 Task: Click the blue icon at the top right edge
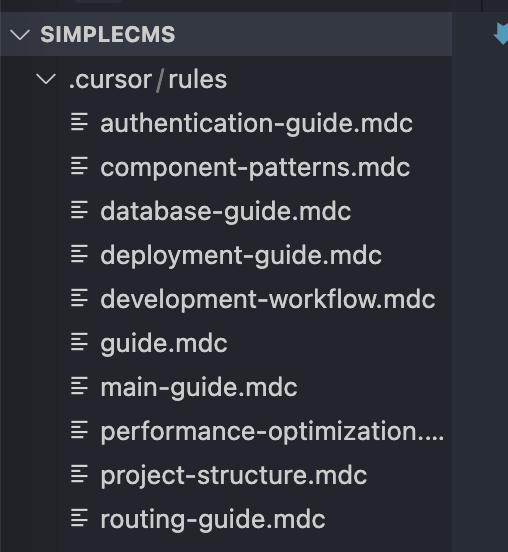tap(501, 34)
